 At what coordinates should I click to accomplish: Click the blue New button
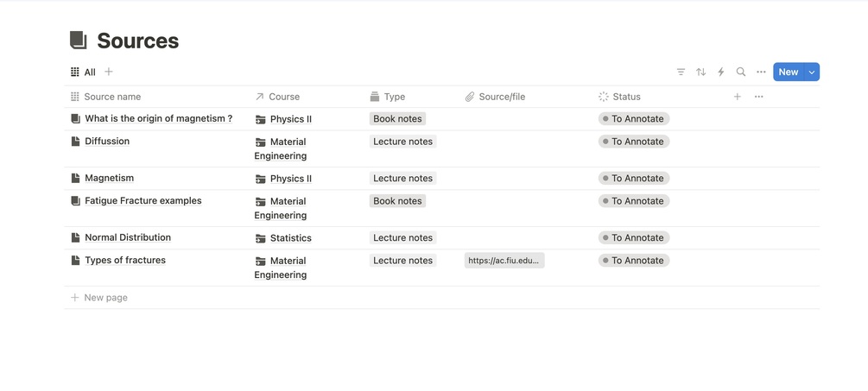tap(788, 72)
